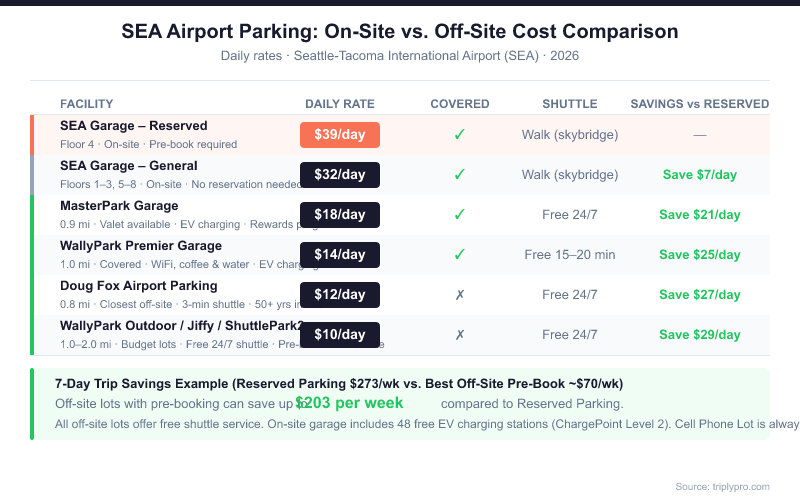800x500 pixels.
Task: Open the triplypro.com source link
Action: [x=723, y=486]
